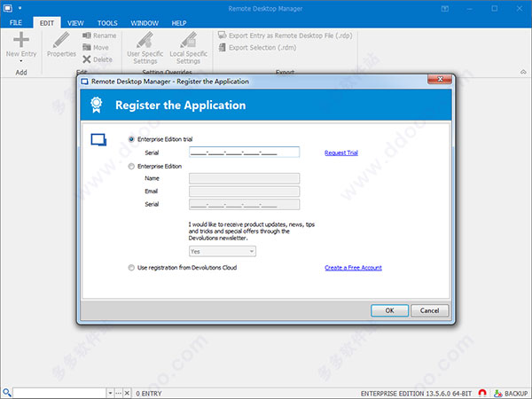Click the Name input field
The image size is (532, 399).
pyautogui.click(x=245, y=178)
